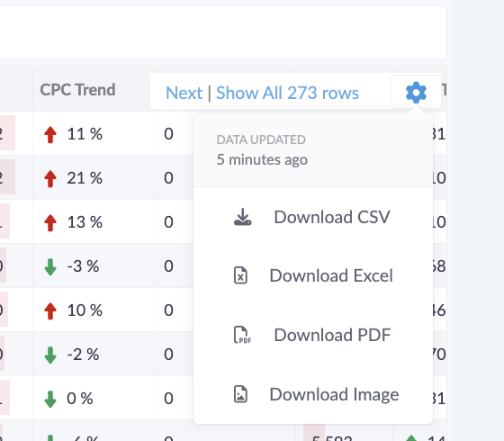The height and width of the screenshot is (441, 504).
Task: Click the red up arrow beside 10 %
Action: (50, 310)
